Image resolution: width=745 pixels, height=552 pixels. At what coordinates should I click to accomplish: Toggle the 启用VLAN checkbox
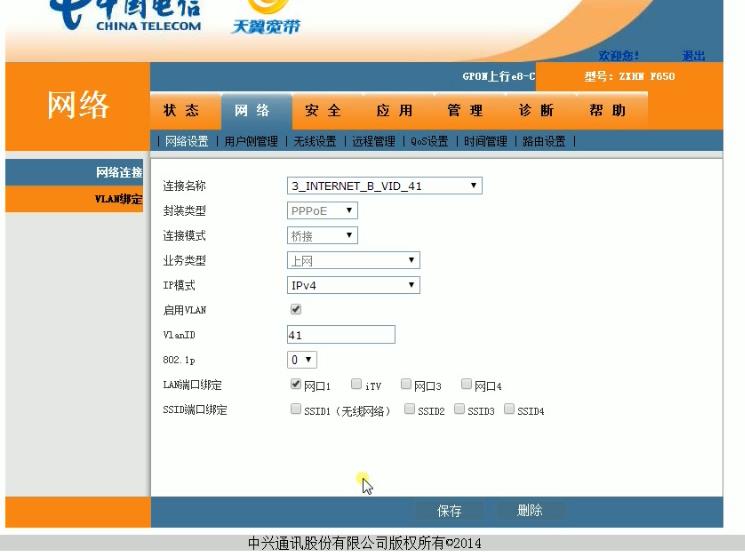[x=295, y=310]
